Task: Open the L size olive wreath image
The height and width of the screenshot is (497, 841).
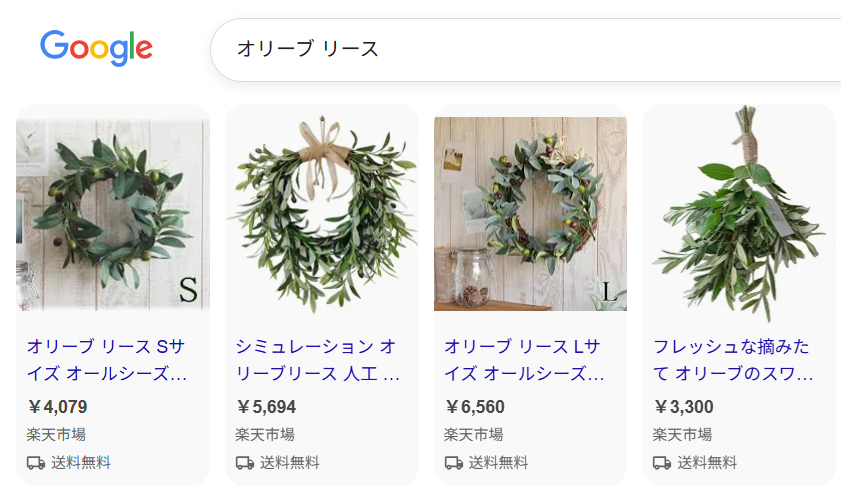Action: 530,214
